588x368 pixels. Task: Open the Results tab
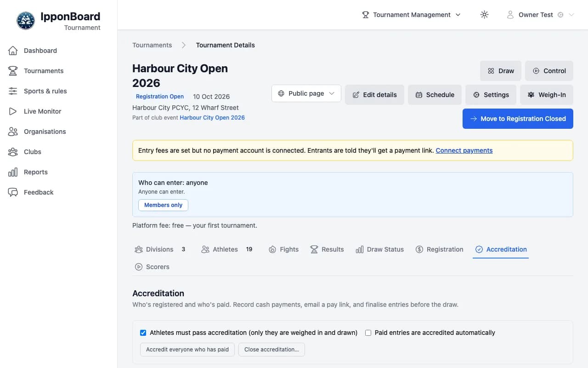click(327, 249)
